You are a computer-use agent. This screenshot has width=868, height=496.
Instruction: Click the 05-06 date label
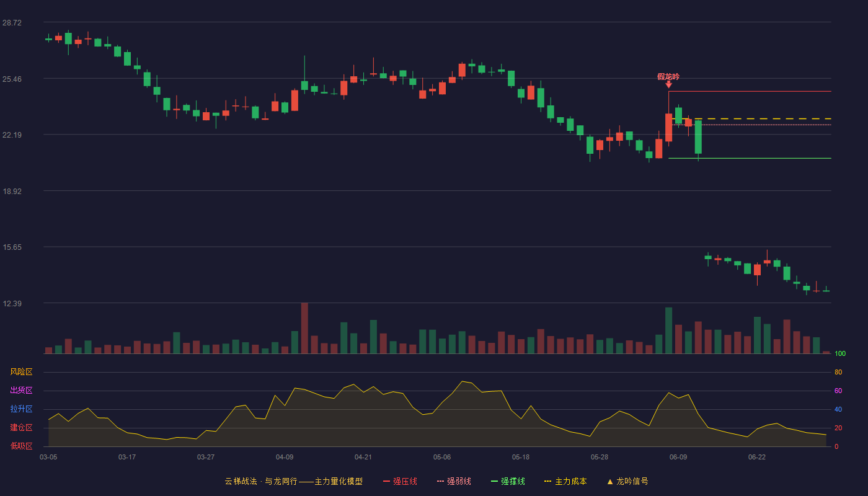tap(442, 457)
